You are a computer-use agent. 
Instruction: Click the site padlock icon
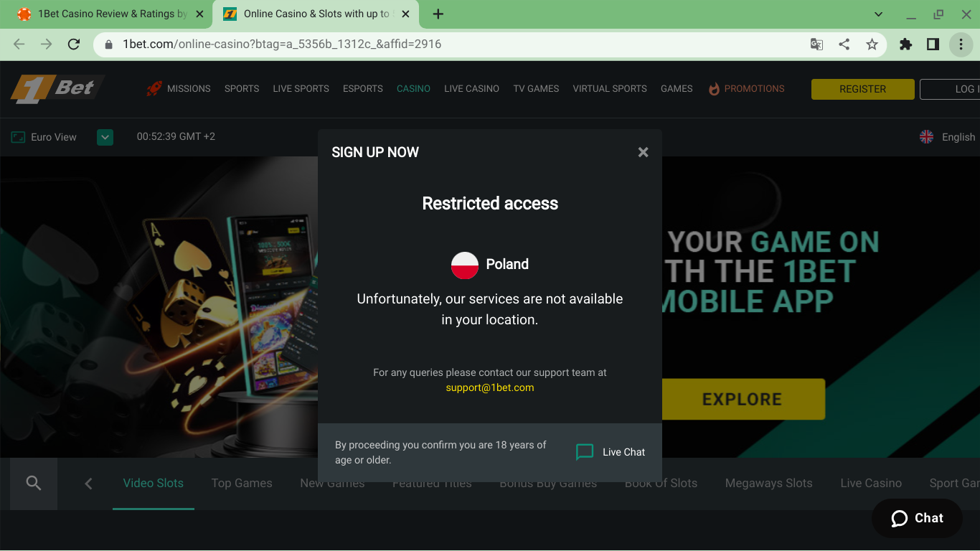click(x=109, y=44)
